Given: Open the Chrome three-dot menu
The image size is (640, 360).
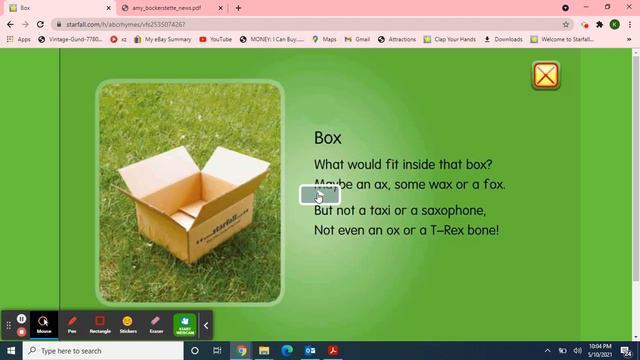Looking at the screenshot, I should (630, 24).
